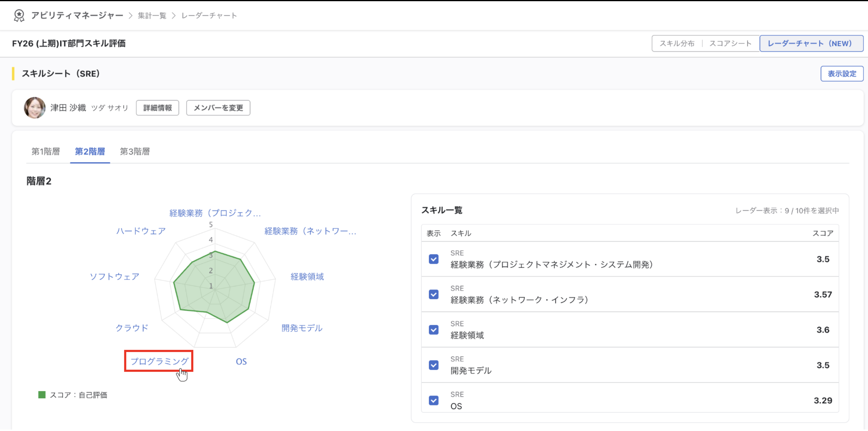Click ハードウェア radar axis label
The image size is (868, 431).
pyautogui.click(x=141, y=231)
